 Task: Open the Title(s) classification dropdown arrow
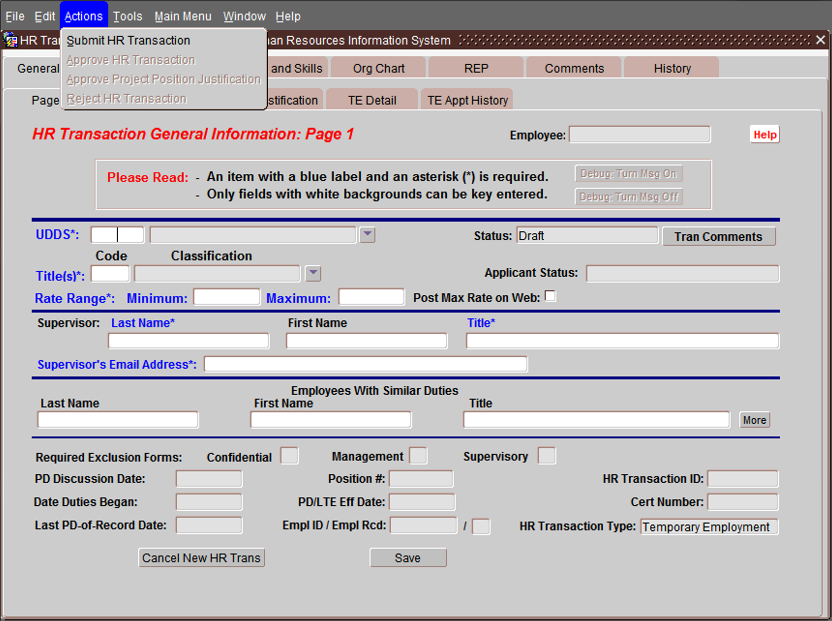[x=313, y=273]
